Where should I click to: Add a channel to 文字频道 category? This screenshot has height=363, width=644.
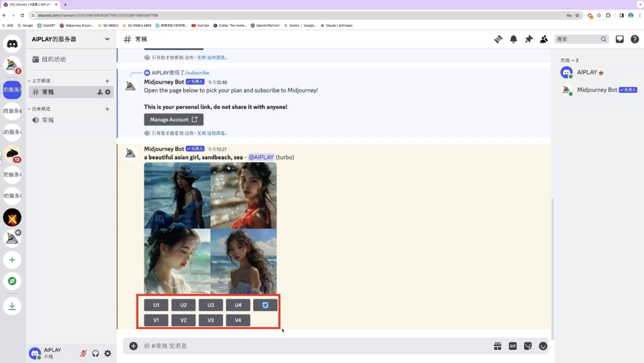[x=107, y=81]
